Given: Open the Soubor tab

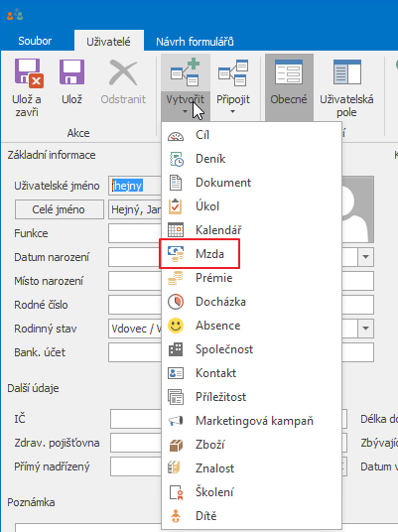Looking at the screenshot, I should pos(35,41).
